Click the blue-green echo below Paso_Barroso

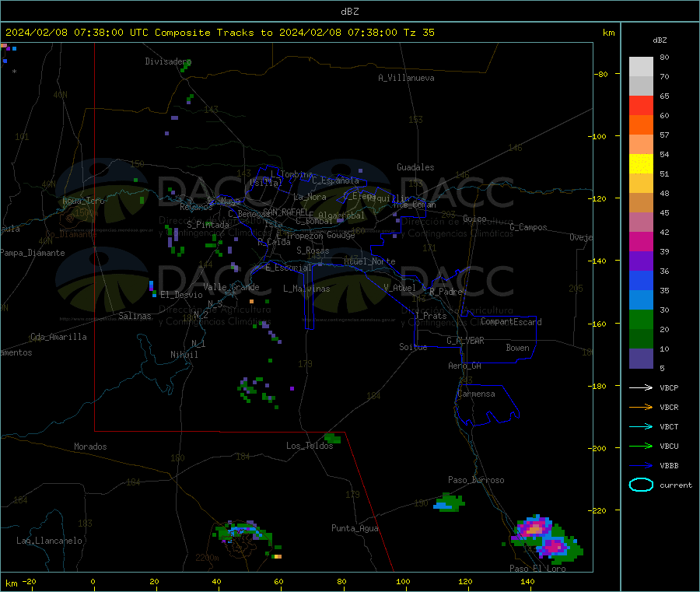click(x=449, y=503)
